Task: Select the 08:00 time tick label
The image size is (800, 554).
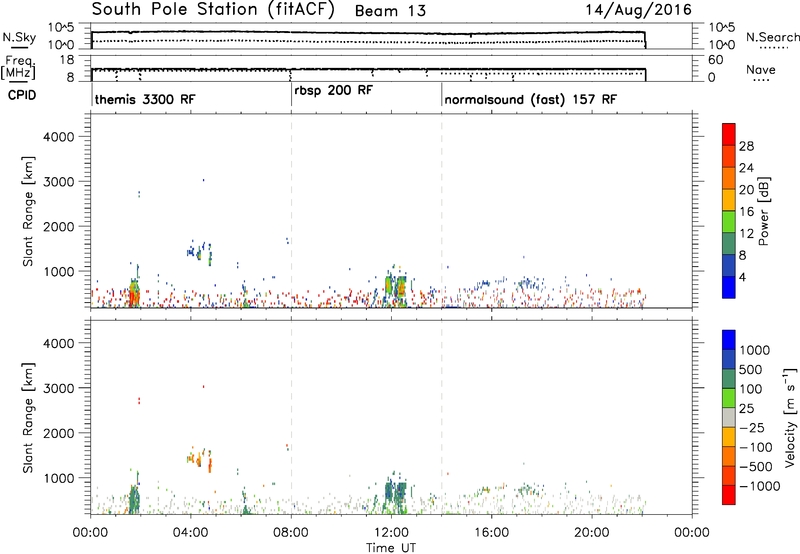Action: [x=291, y=533]
